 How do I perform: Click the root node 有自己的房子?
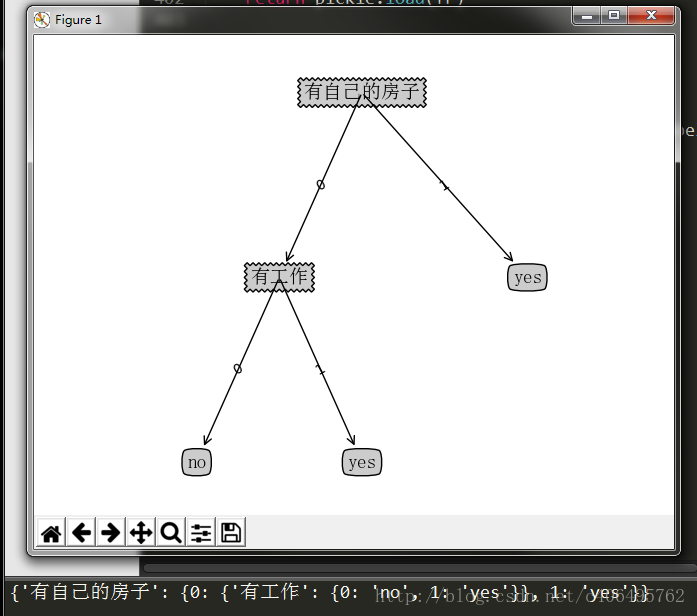click(x=362, y=92)
